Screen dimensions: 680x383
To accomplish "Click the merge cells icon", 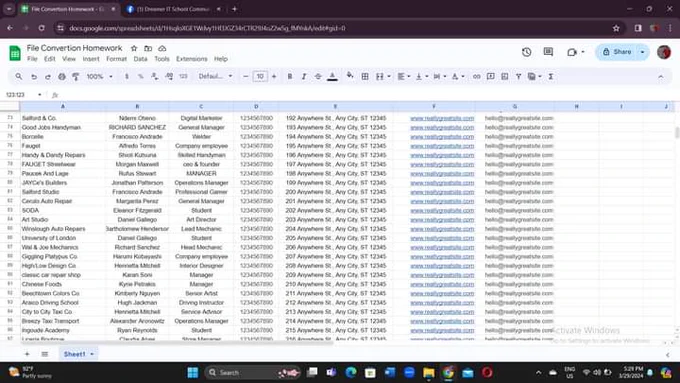I will [x=380, y=76].
